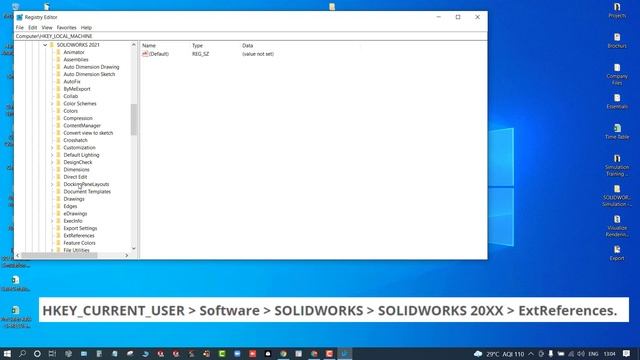The width and height of the screenshot is (640, 360).
Task: Expand the ExecInfo key
Action: [x=52, y=221]
